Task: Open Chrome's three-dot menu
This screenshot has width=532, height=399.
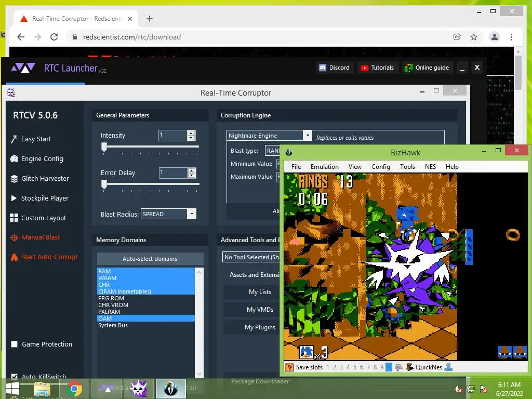Action: (511, 37)
